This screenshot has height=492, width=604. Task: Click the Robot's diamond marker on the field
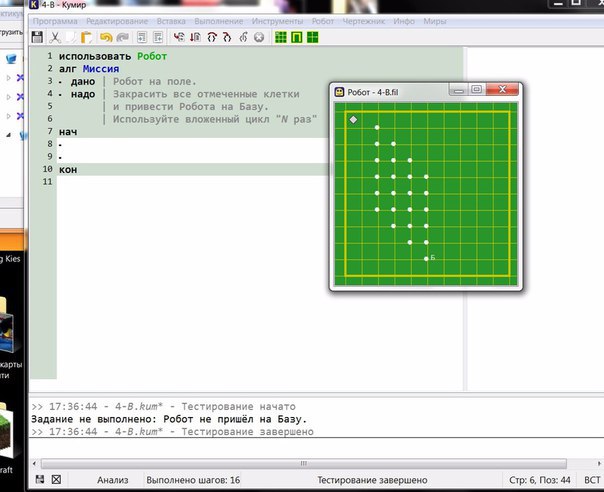pos(353,120)
